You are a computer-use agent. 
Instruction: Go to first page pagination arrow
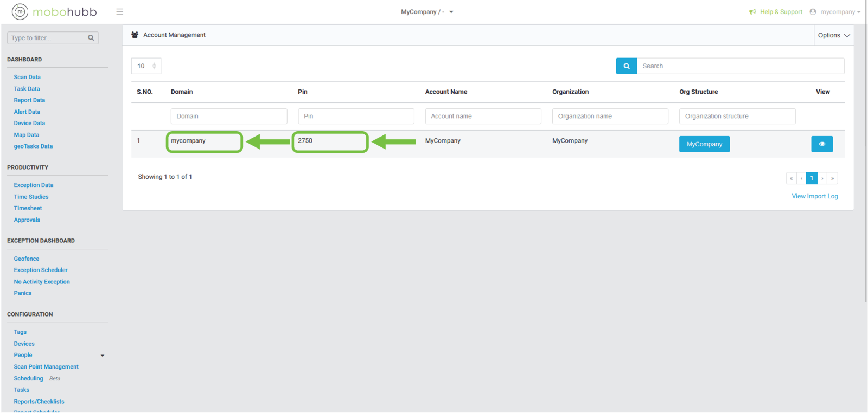point(791,178)
